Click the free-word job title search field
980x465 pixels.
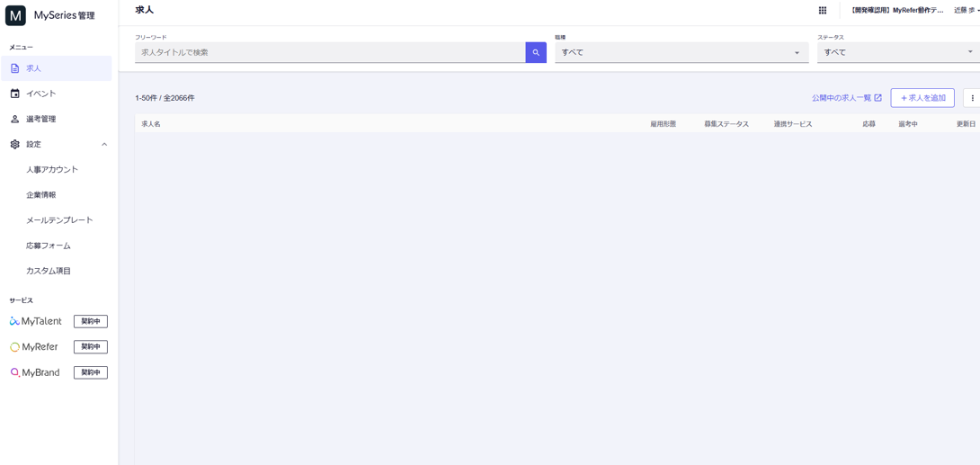[329, 53]
